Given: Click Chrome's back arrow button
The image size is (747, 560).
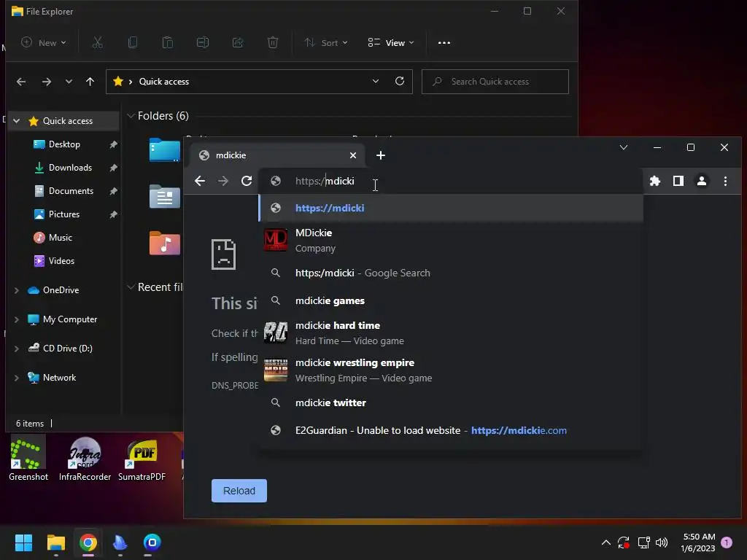Looking at the screenshot, I should 200,181.
